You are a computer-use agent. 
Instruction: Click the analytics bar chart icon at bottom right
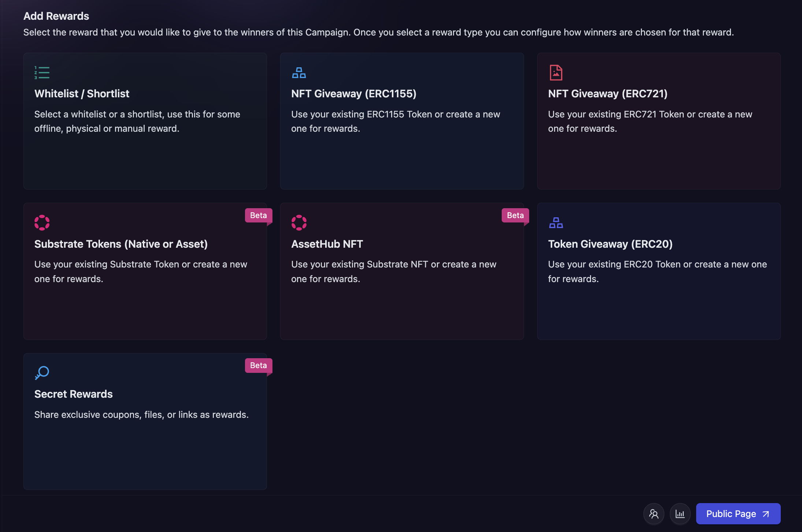pyautogui.click(x=680, y=514)
